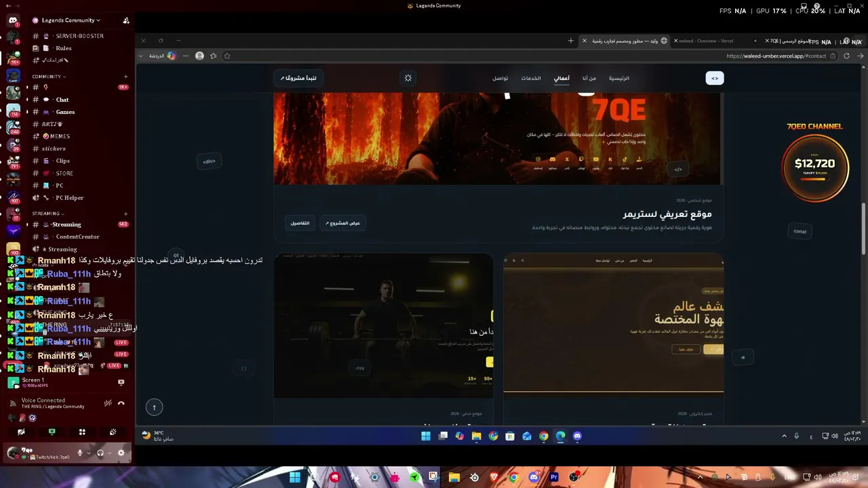Image resolution: width=868 pixels, height=488 pixels.
Task: Open the browser profile avatar
Action: 199,56
